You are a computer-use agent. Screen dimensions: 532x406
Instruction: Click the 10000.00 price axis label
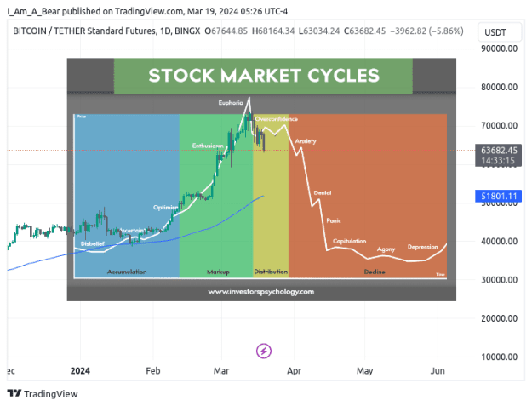pyautogui.click(x=499, y=357)
